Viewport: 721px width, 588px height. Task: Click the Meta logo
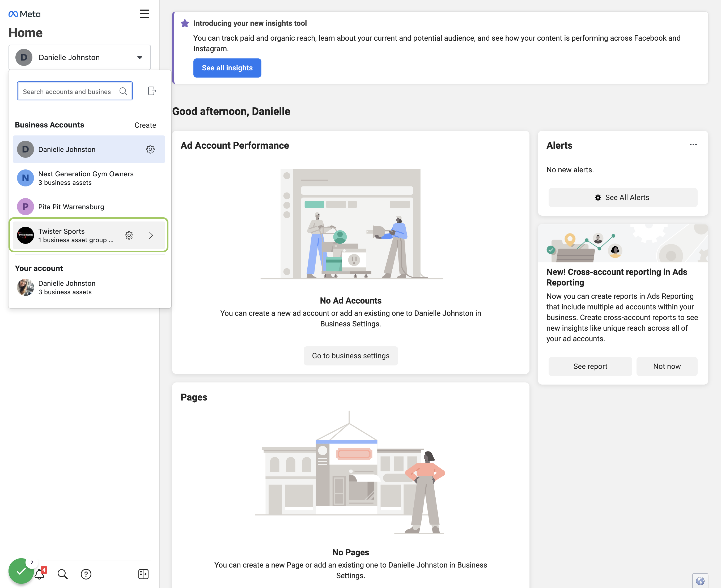pos(24,14)
